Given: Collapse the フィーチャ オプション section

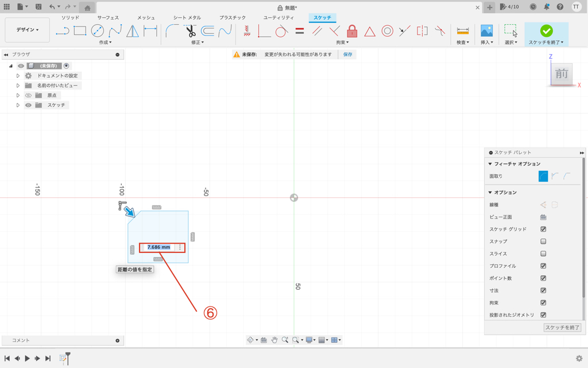Looking at the screenshot, I should (x=490, y=164).
